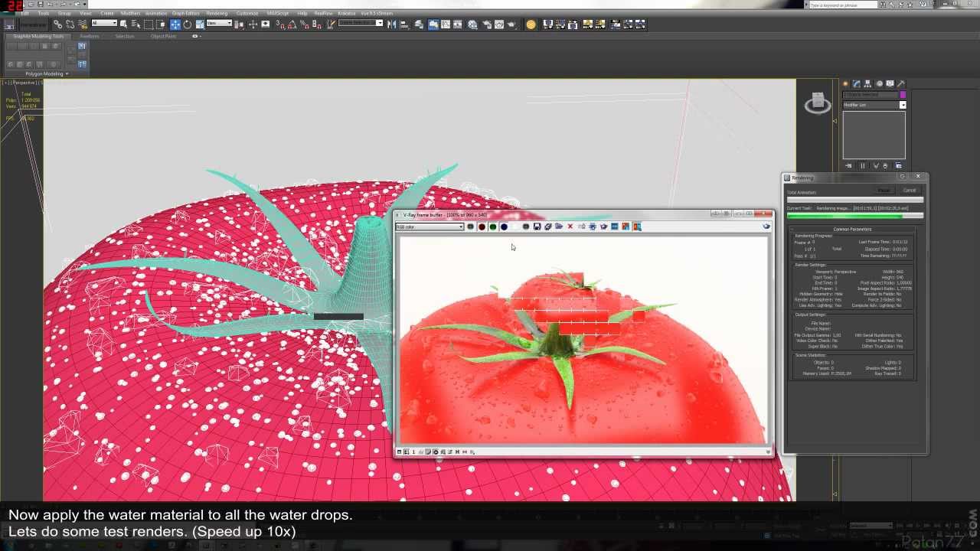Image resolution: width=980 pixels, height=551 pixels.
Task: Click the object color swatch in command panel
Action: [903, 94]
